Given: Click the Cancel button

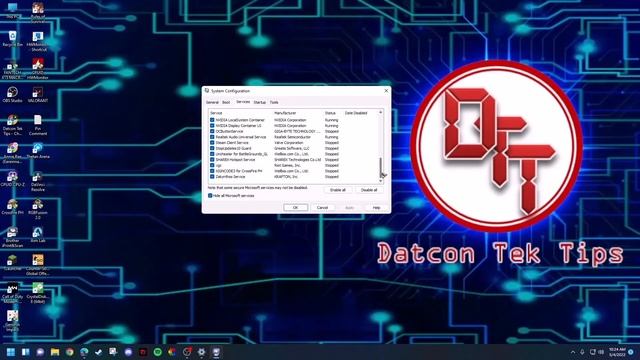Looking at the screenshot, I should click(x=322, y=208).
